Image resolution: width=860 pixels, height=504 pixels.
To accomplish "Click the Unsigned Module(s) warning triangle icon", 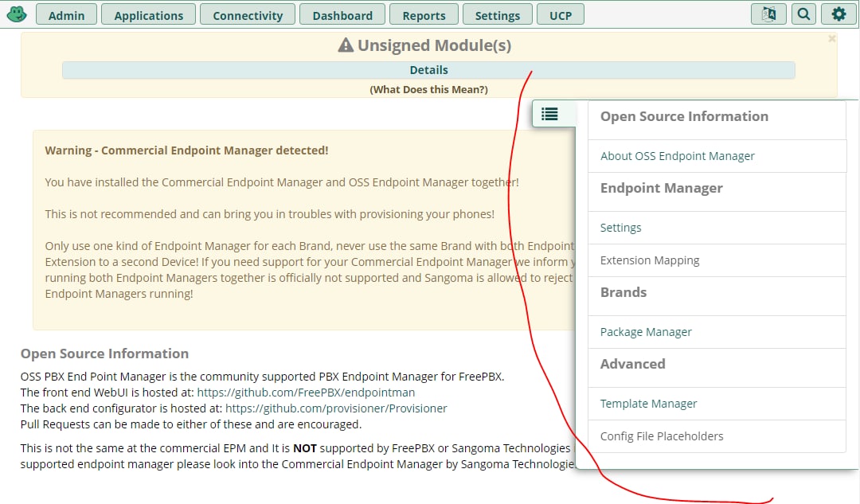I will pyautogui.click(x=346, y=45).
